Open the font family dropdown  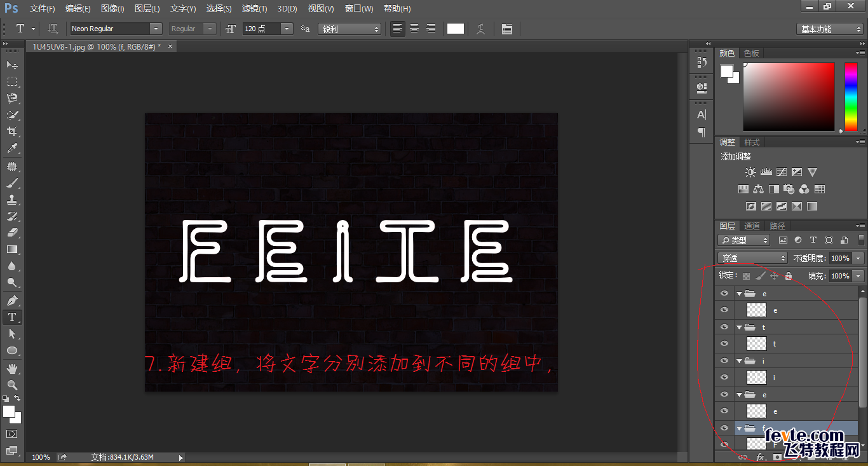pyautogui.click(x=154, y=29)
